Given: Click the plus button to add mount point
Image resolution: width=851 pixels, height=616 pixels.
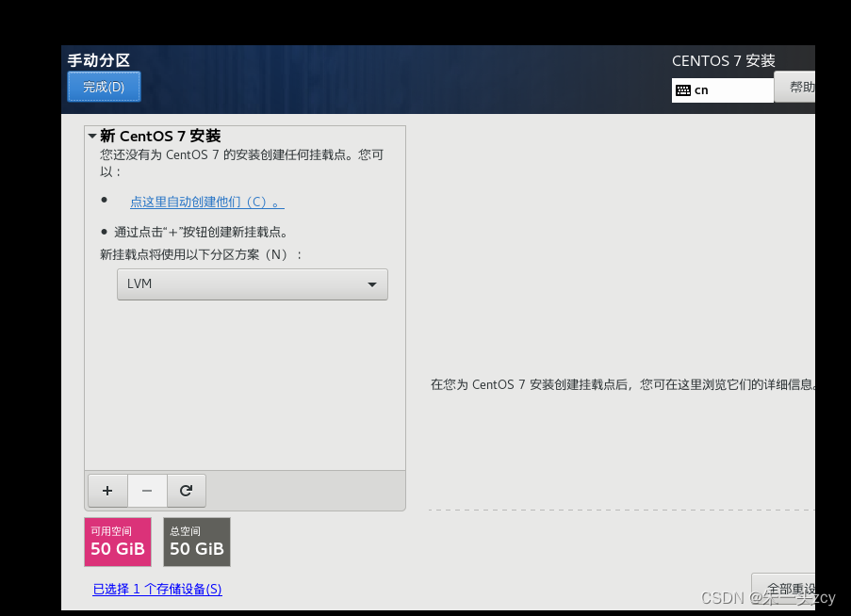Looking at the screenshot, I should tap(107, 491).
